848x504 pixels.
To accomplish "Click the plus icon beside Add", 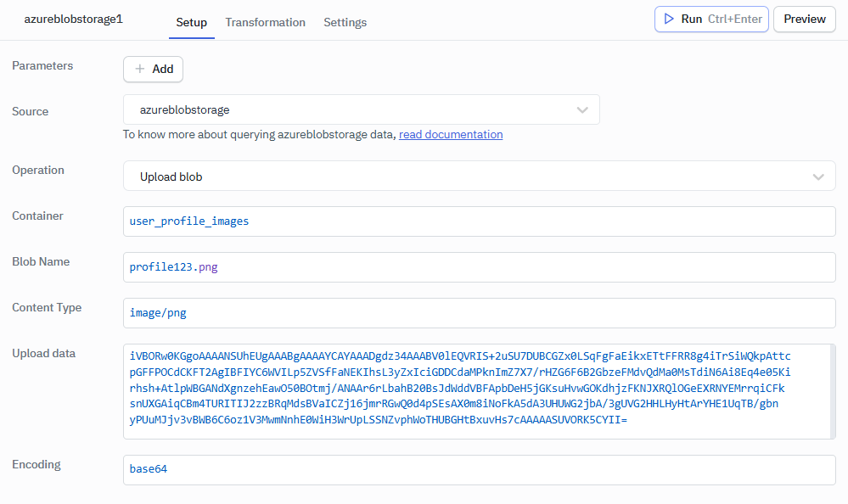I will click(138, 69).
